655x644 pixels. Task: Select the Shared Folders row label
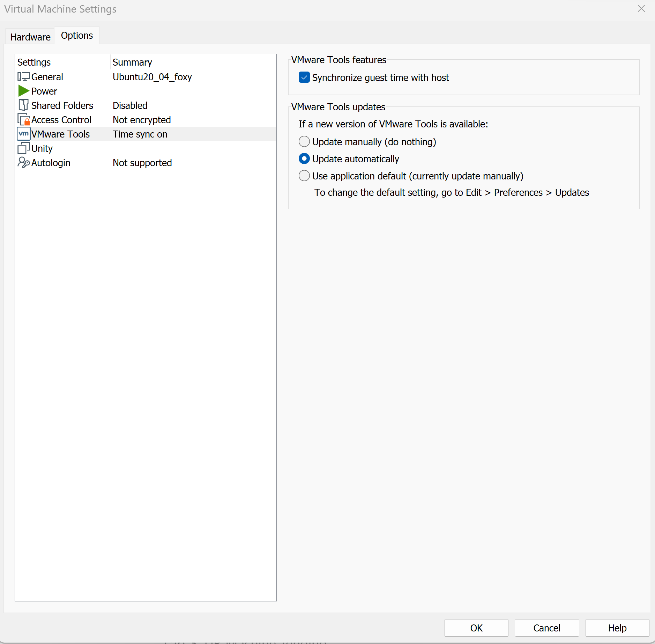tap(62, 105)
